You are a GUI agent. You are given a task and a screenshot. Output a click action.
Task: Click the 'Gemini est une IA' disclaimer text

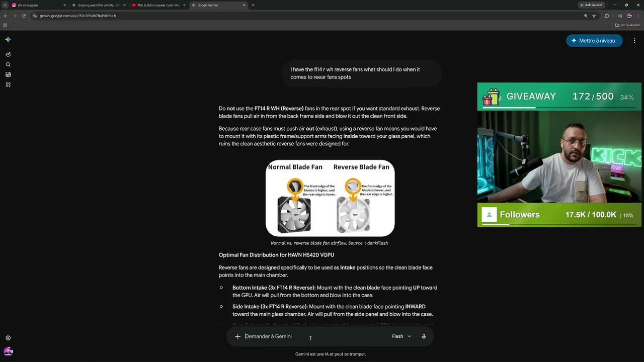(330, 354)
